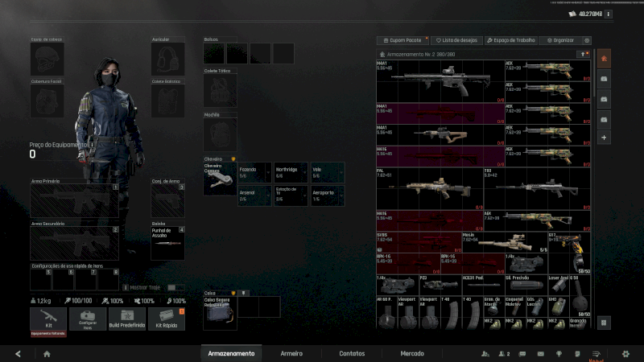
Task: Click the Kit button
Action: click(48, 319)
